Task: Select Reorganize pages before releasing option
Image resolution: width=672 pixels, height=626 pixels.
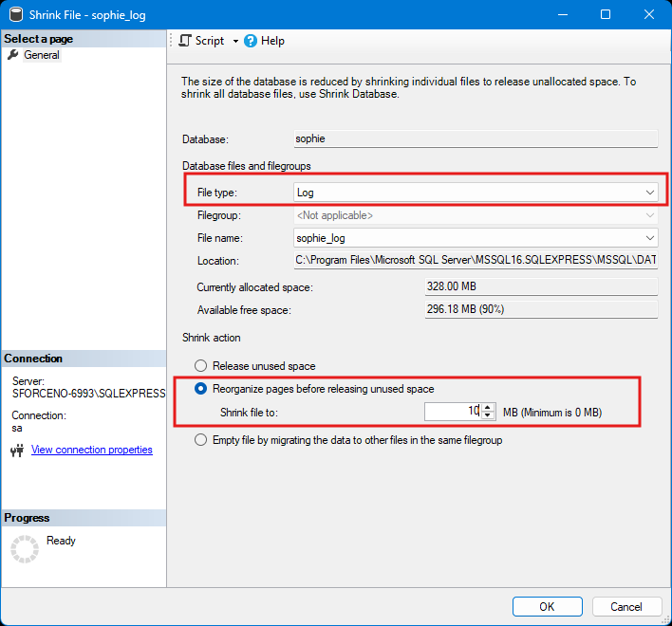Action: click(200, 389)
